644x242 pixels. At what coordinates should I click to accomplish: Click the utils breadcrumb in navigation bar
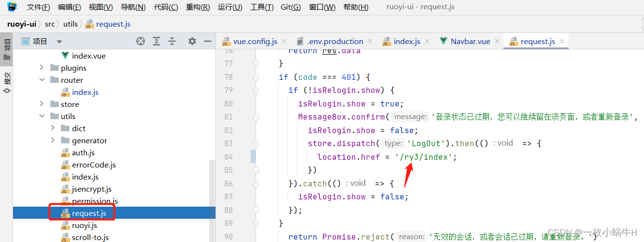[70, 24]
